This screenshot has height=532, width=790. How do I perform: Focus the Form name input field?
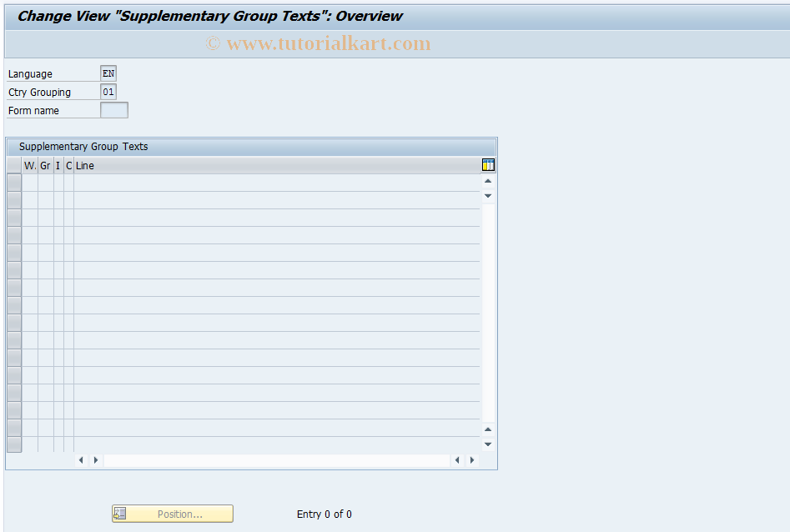pyautogui.click(x=114, y=110)
